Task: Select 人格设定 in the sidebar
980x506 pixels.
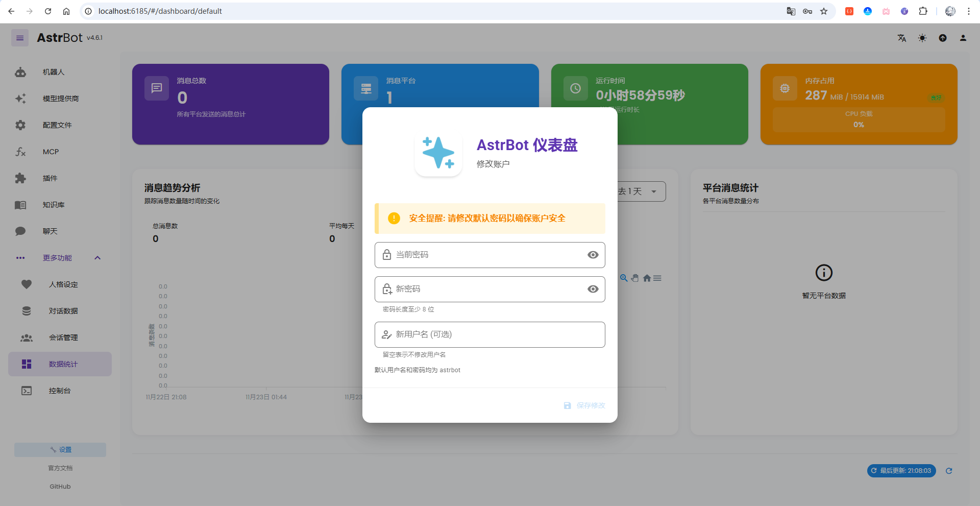Action: click(x=60, y=284)
